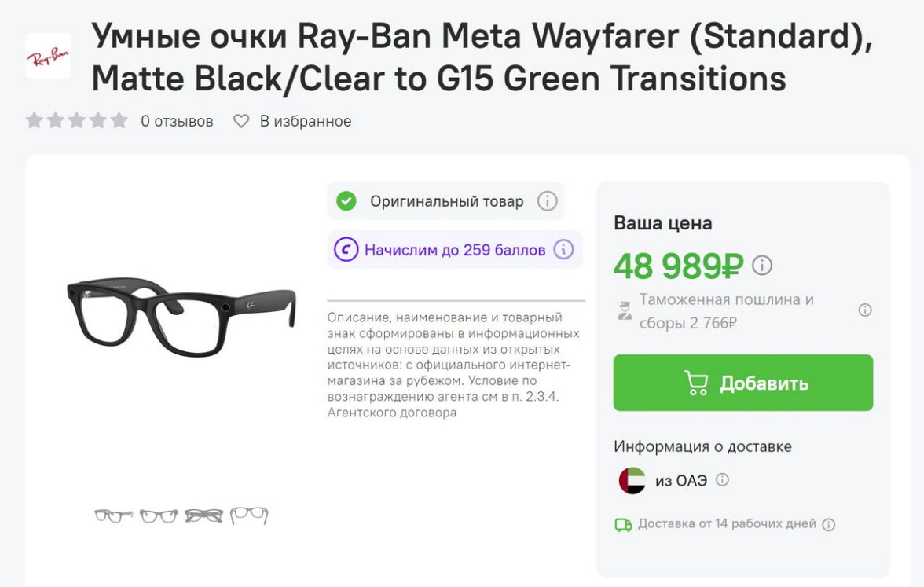Open info icon beside 259 баллов bonus
Image resolution: width=924 pixels, height=587 pixels.
[563, 250]
